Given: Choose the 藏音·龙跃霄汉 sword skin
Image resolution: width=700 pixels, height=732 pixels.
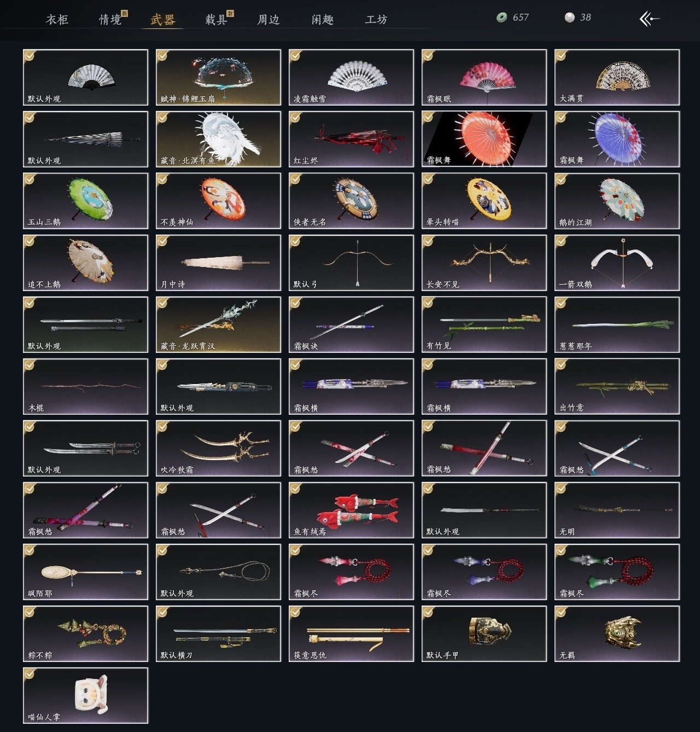Looking at the screenshot, I should pos(218,324).
